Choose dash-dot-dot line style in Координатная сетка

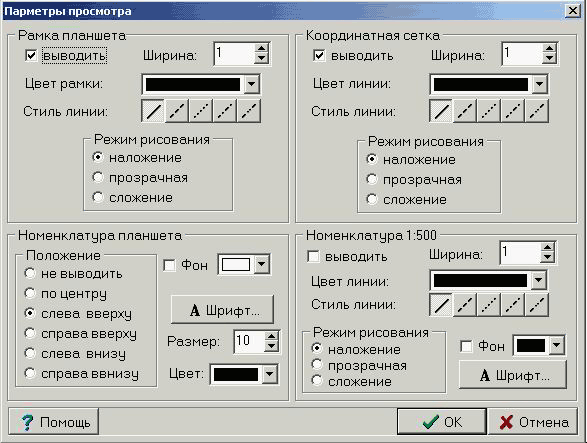pyautogui.click(x=537, y=111)
